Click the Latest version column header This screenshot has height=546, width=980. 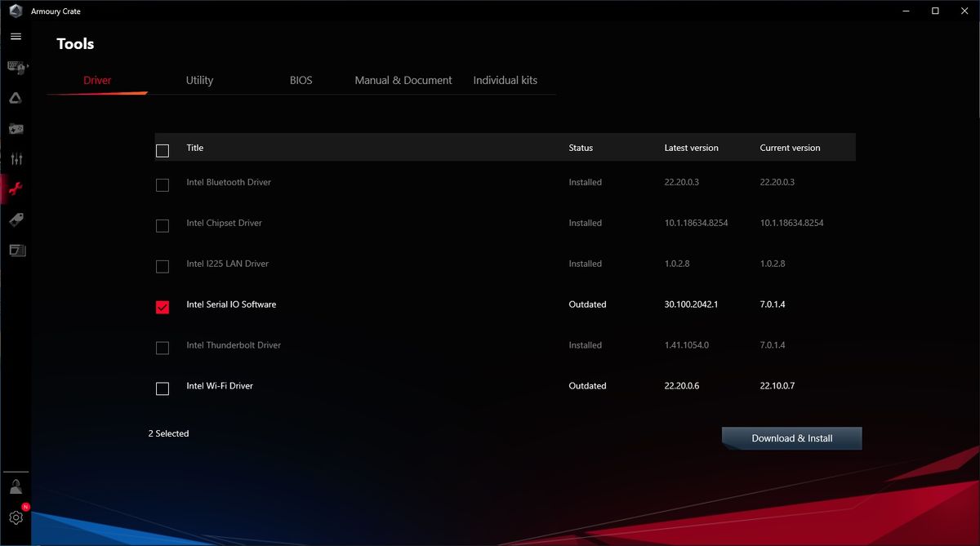coord(692,148)
